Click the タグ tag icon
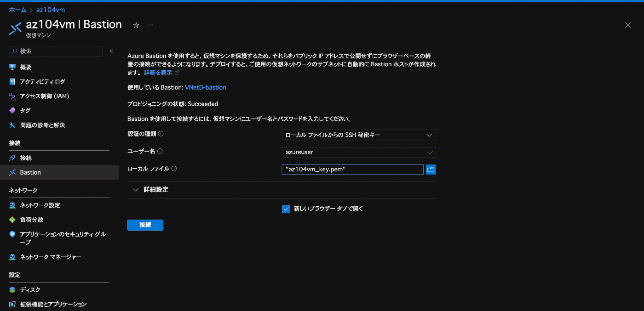644x311 pixels. [12, 111]
